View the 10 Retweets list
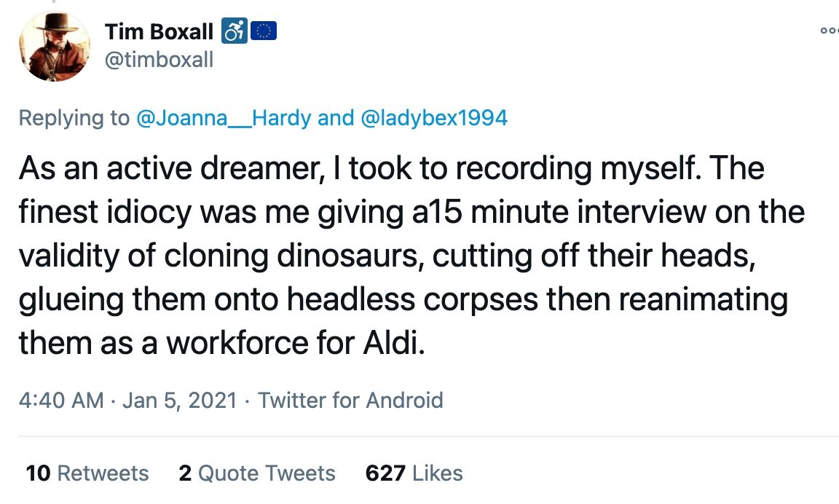839x504 pixels. coord(87,473)
